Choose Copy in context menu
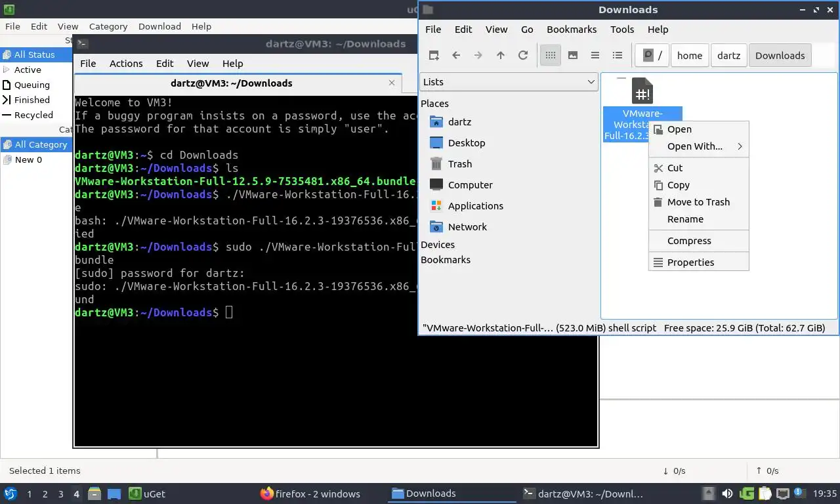 (x=698, y=185)
